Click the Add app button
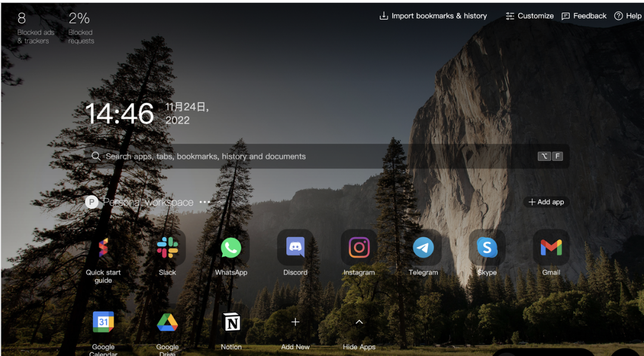Screen dimensions: 644x356 tap(546, 202)
